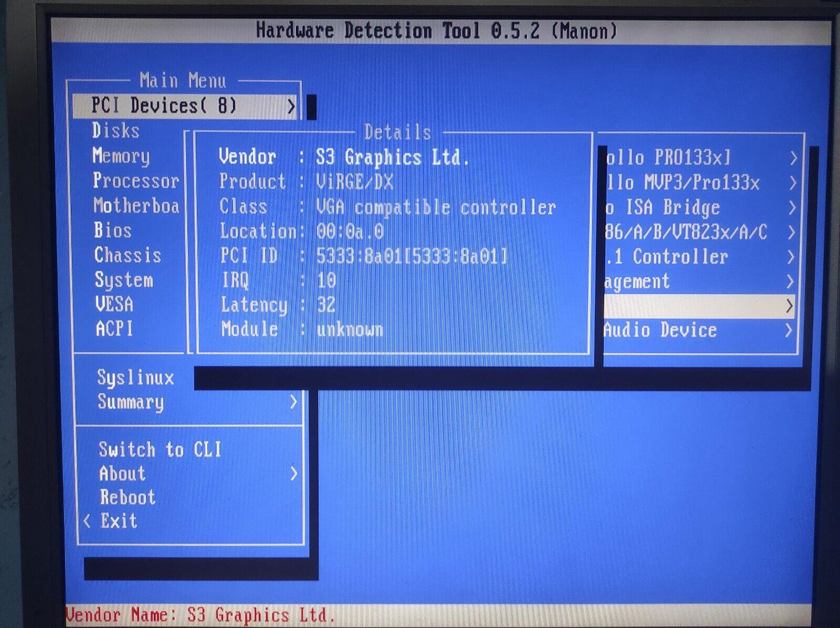Click Switch to CLI option
Viewport: 840px width, 628px height.
[x=160, y=449]
